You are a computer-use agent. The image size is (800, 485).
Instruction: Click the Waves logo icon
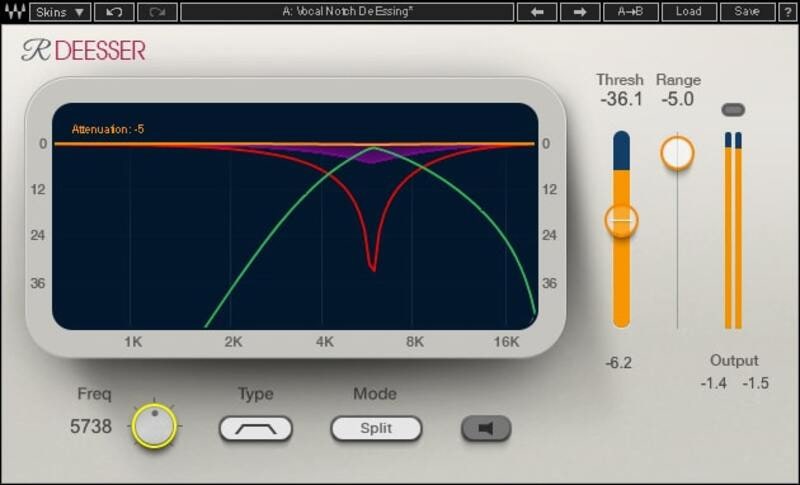click(14, 12)
